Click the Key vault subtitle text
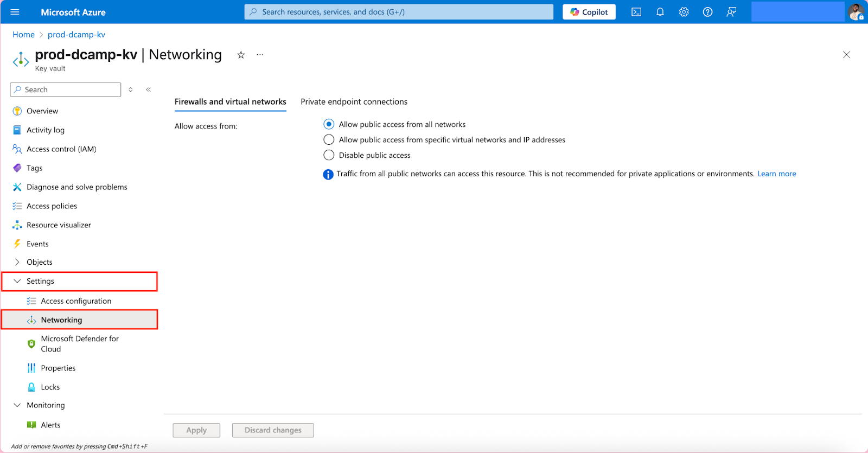Screen dimensions: 868x453 [x=50, y=68]
